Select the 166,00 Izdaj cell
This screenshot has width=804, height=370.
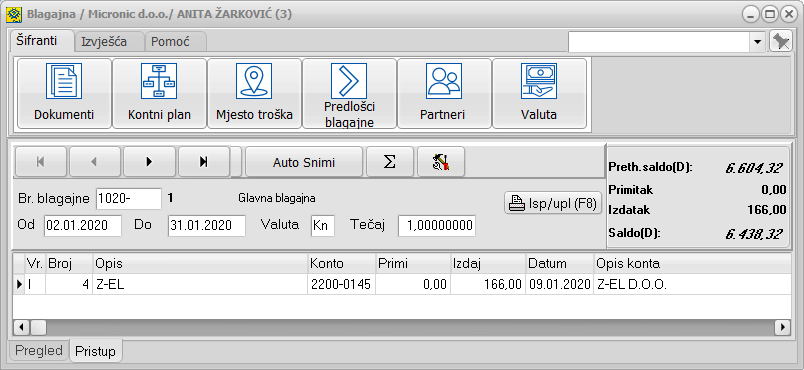[x=488, y=284]
